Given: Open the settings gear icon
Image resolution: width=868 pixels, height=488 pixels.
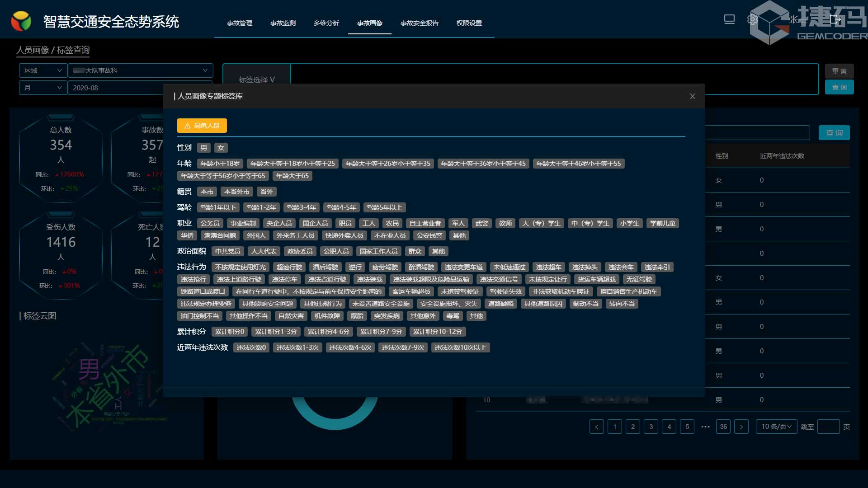Looking at the screenshot, I should (752, 19).
